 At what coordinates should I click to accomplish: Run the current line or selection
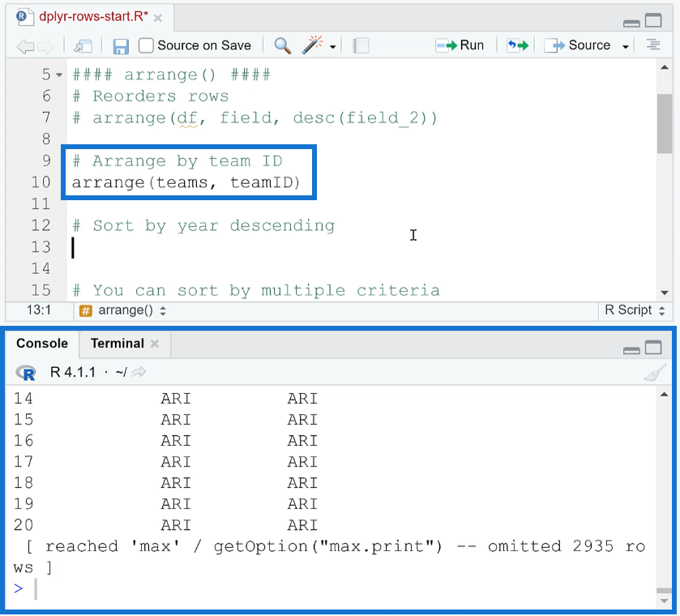[x=460, y=45]
